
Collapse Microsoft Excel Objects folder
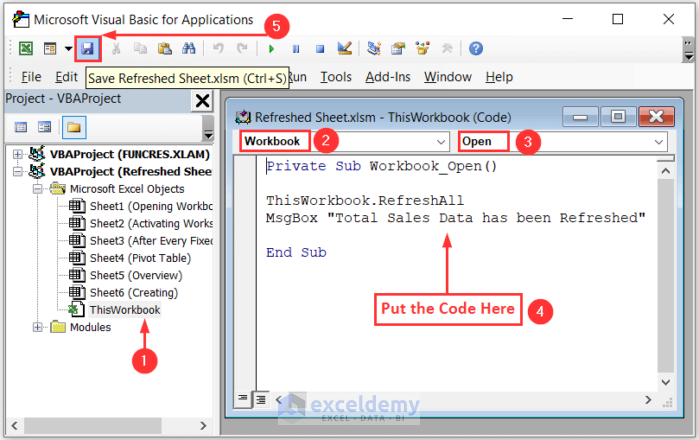[x=37, y=189]
